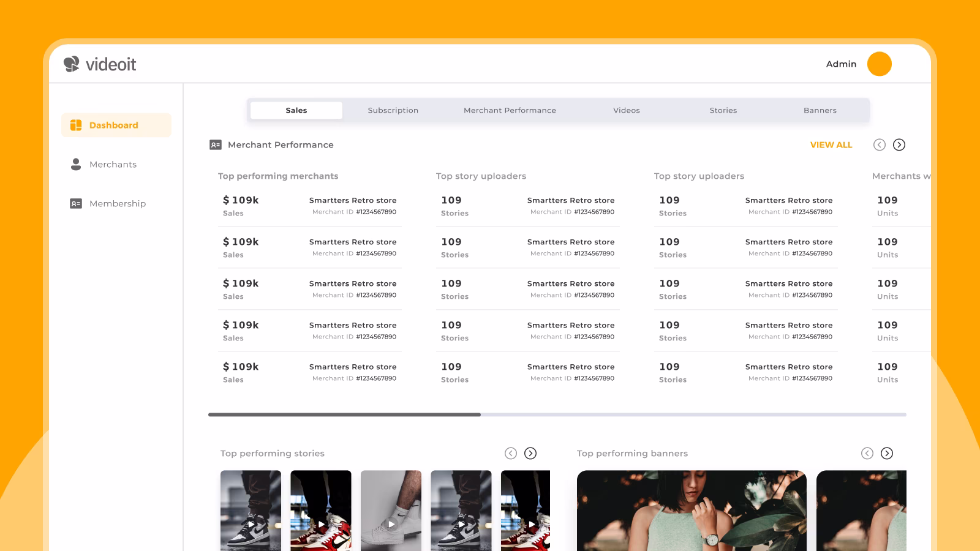Navigate to Merchants in the sidebar
The height and width of the screenshot is (551, 980).
[116, 164]
